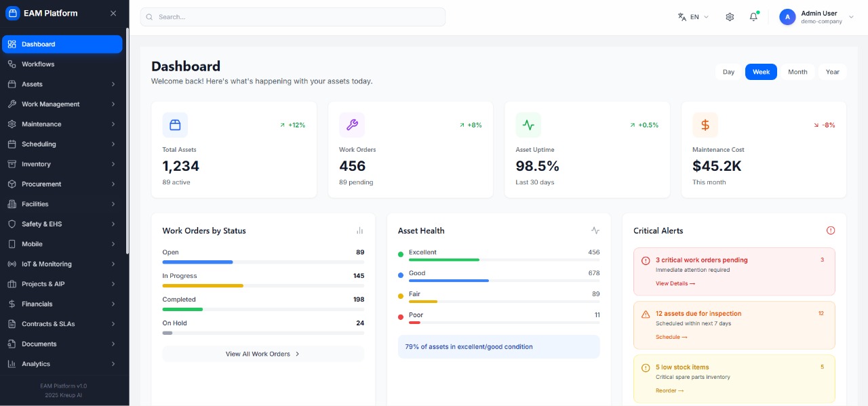Click the settings gear icon in header

(x=730, y=17)
